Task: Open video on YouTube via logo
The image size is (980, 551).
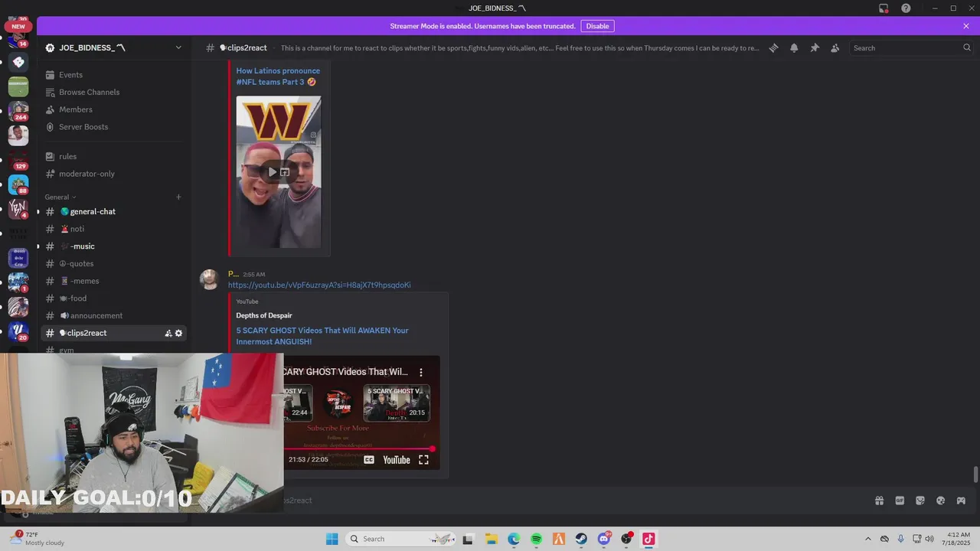Action: tap(397, 460)
